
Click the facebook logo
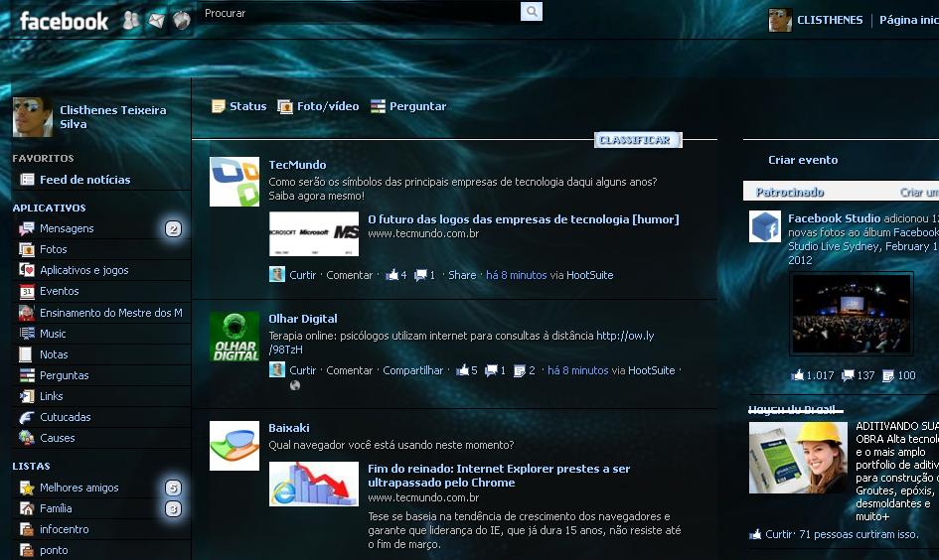point(64,22)
